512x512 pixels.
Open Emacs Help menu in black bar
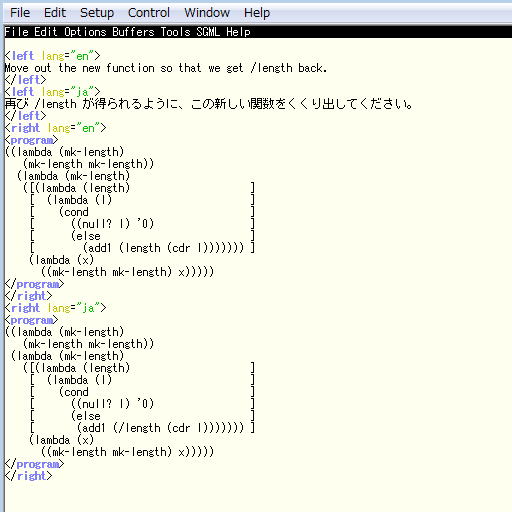238,32
